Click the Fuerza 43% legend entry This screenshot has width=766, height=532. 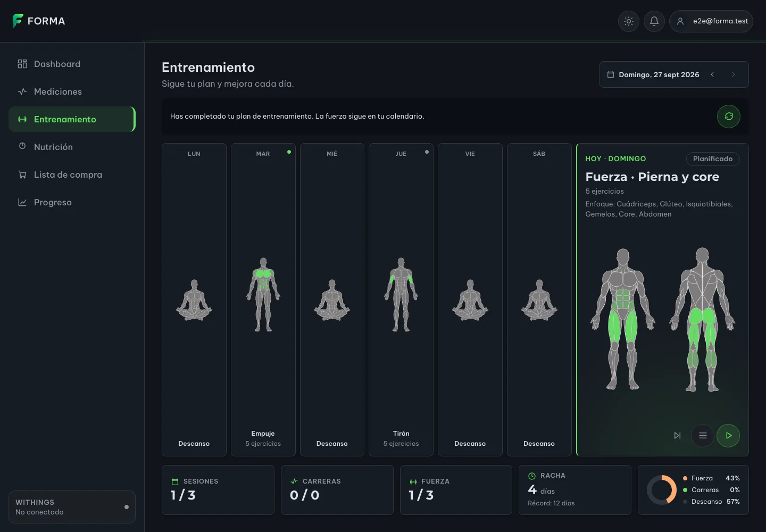(x=711, y=478)
